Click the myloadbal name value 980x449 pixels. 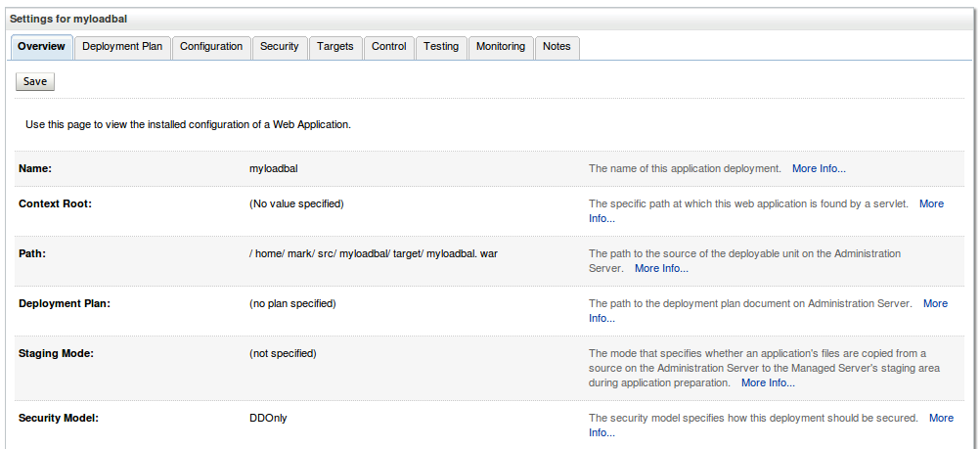coord(273,168)
